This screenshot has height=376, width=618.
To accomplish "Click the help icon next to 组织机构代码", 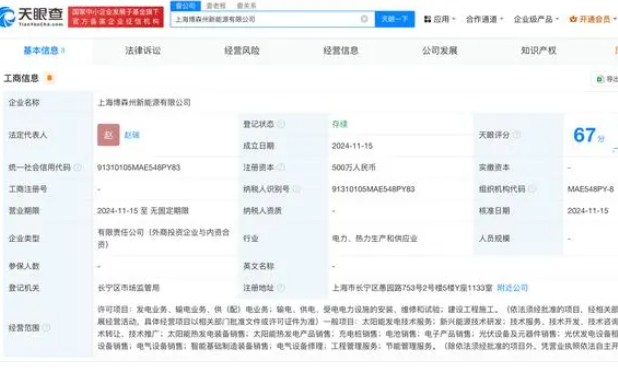I will point(532,189).
